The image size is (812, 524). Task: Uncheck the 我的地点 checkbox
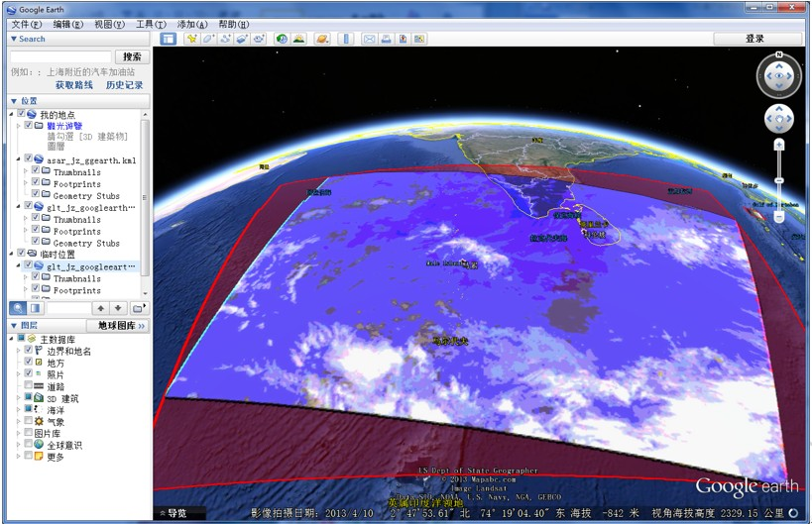click(21, 113)
